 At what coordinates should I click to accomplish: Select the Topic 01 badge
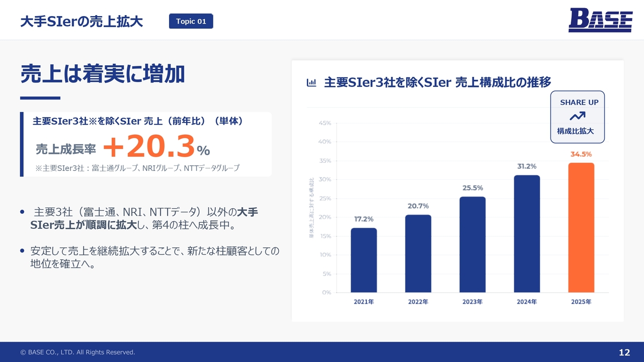[x=191, y=21]
